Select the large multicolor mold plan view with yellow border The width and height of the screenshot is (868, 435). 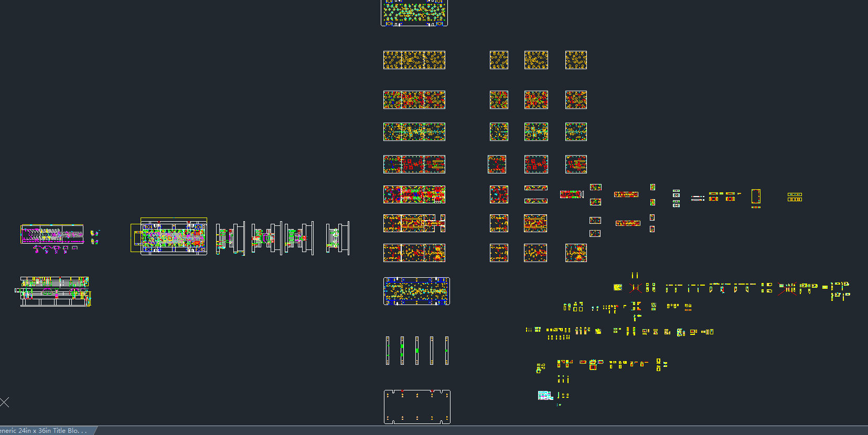pos(174,237)
